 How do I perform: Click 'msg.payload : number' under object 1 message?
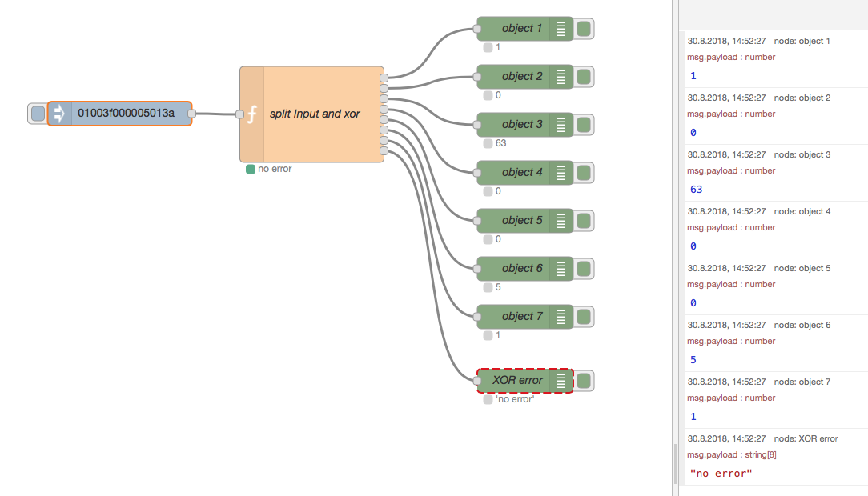click(x=731, y=57)
